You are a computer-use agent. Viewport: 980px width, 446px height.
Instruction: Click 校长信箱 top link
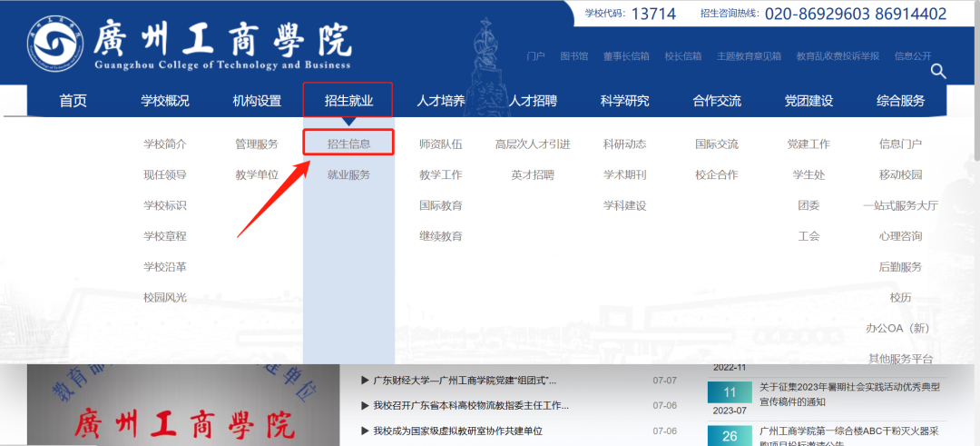click(x=683, y=56)
